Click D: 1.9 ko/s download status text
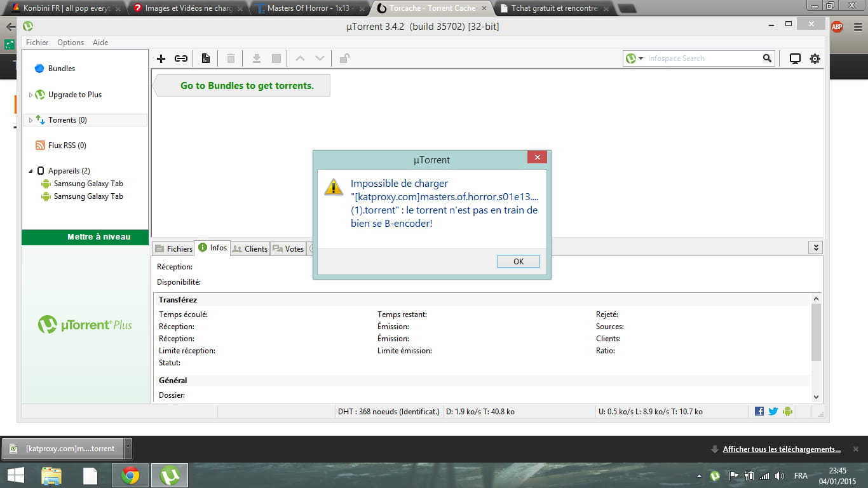The image size is (868, 488). tap(480, 412)
